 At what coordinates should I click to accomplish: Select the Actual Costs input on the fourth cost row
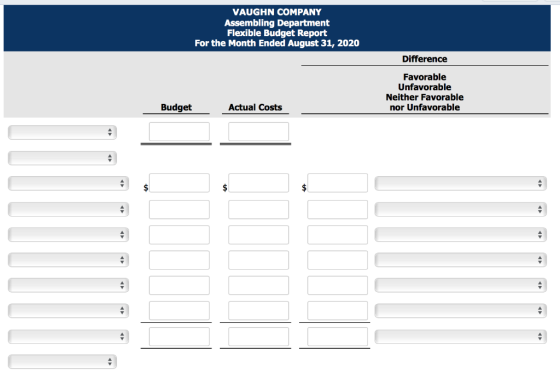tap(259, 260)
